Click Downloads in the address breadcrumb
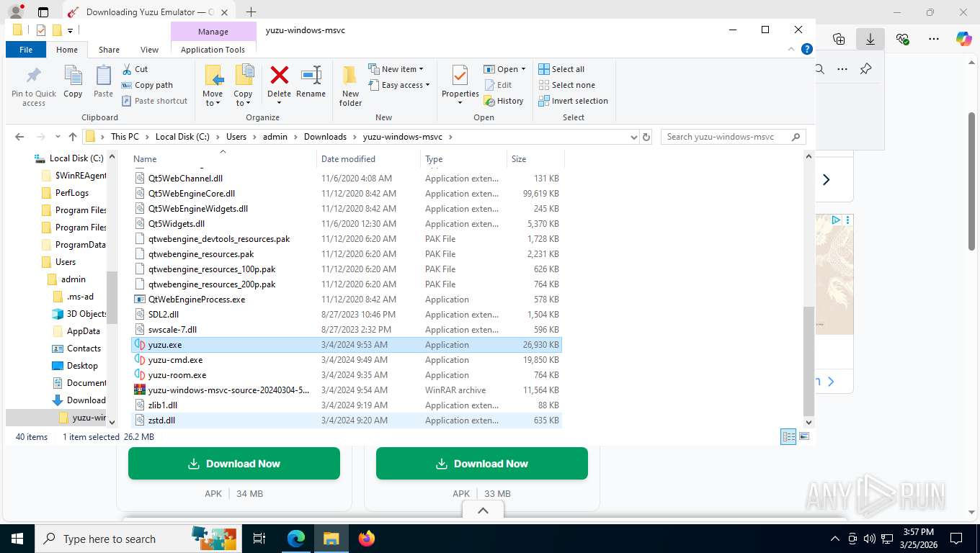This screenshot has height=553, width=980. coord(325,137)
